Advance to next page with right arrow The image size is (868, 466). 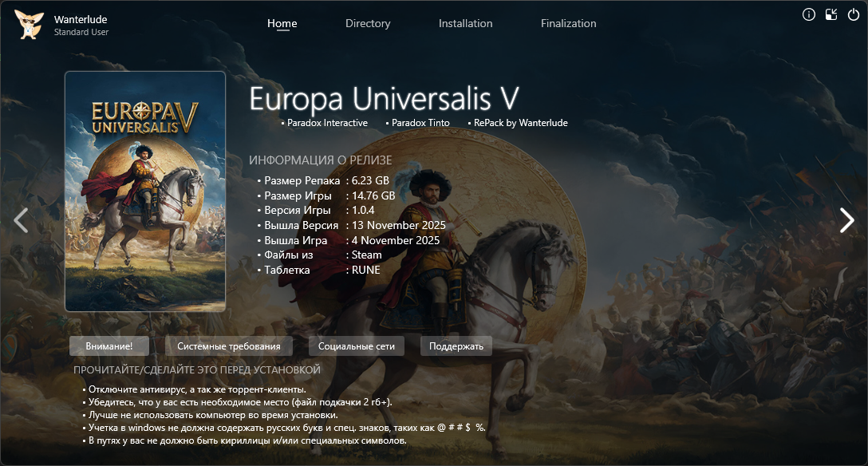[x=846, y=220]
